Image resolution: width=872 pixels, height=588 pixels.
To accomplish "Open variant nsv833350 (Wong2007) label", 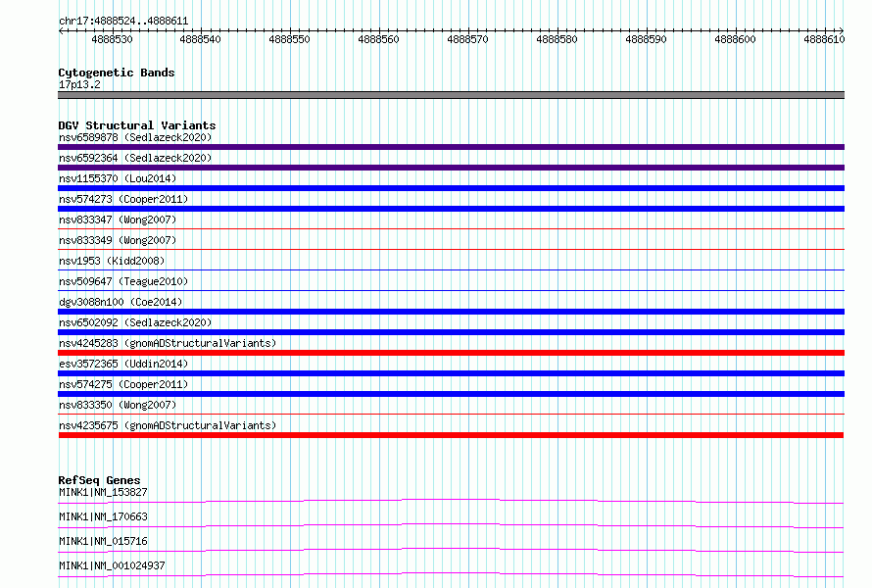I will [x=118, y=405].
